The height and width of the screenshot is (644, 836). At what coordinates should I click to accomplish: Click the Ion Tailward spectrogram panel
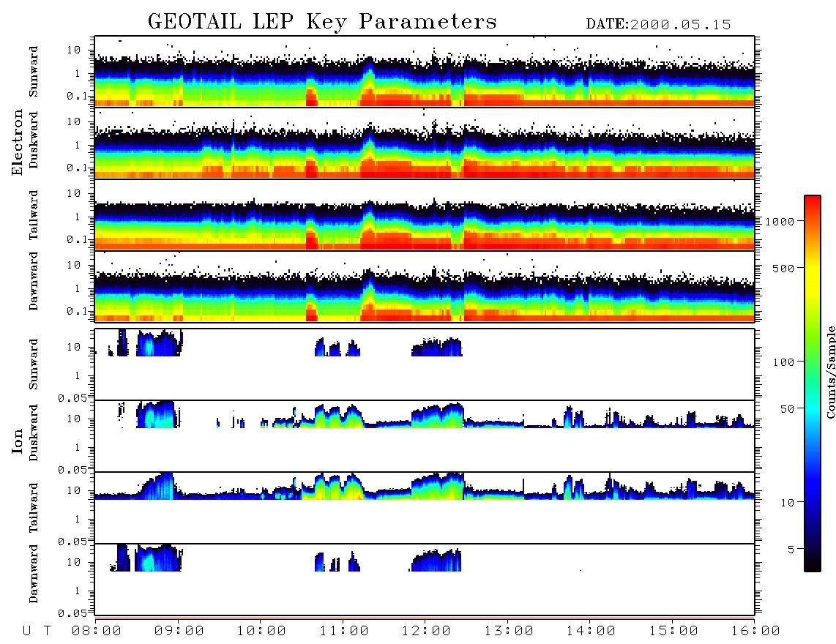click(425, 508)
